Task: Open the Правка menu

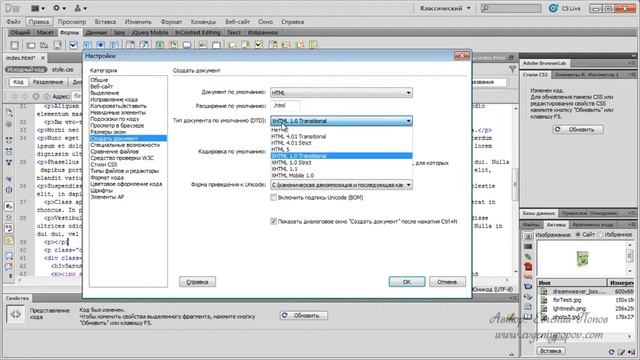Action: tap(39, 22)
